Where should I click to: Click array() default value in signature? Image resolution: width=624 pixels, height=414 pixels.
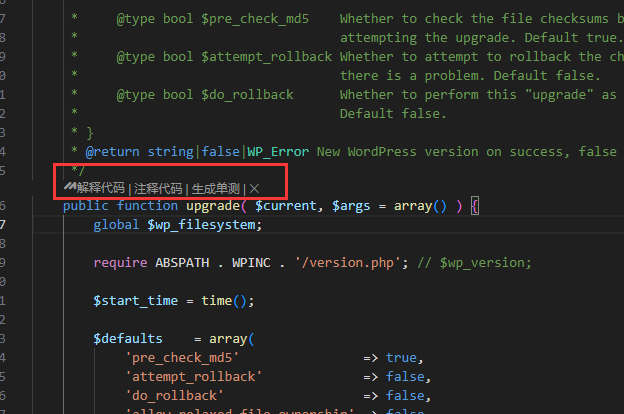[x=420, y=206]
